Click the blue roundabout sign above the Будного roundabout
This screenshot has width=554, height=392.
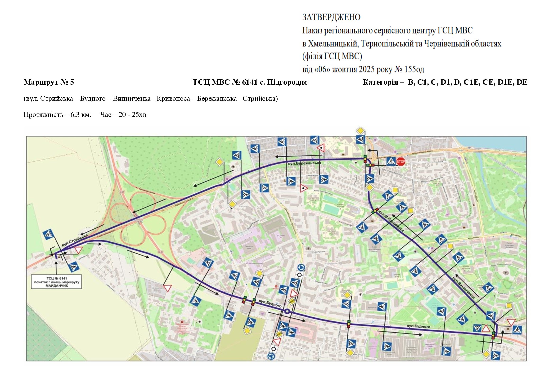tap(301, 268)
